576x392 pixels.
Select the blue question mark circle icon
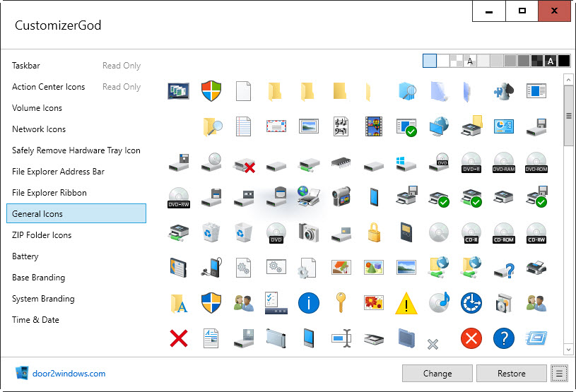504,338
